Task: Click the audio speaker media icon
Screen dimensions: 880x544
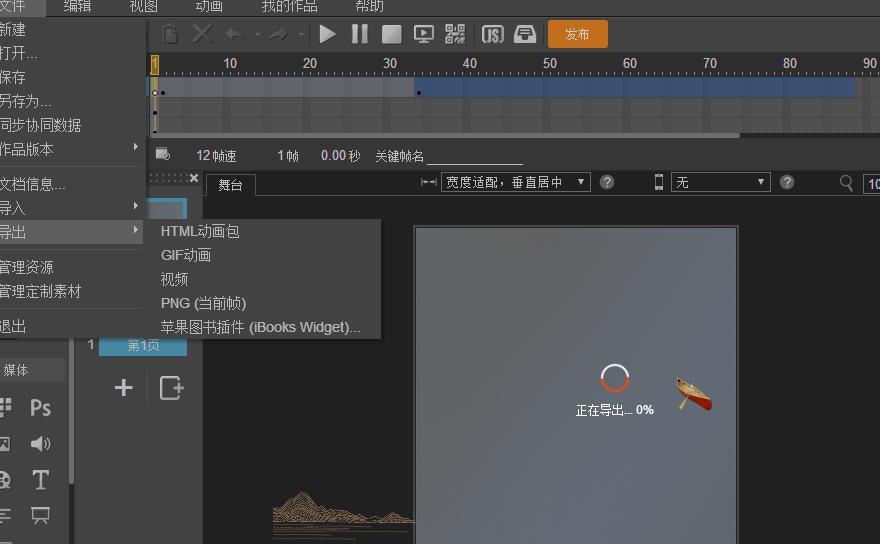Action: pyautogui.click(x=40, y=444)
